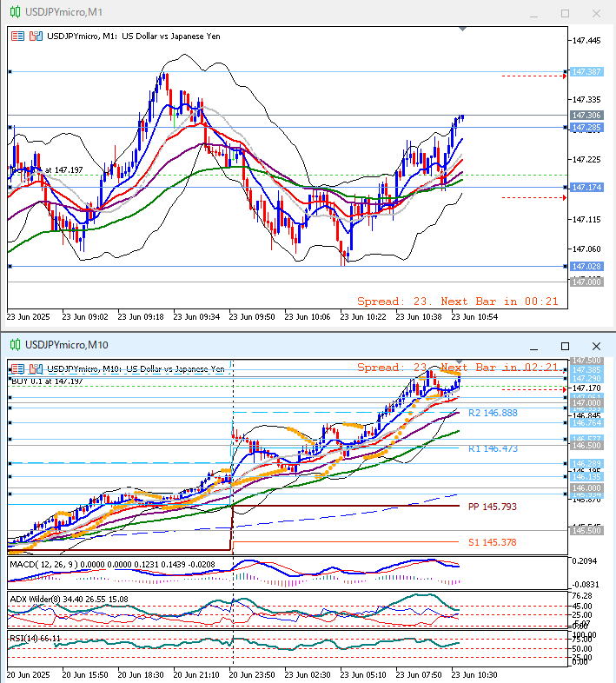Select the 147.000 grey level label in M1

[x=586, y=282]
